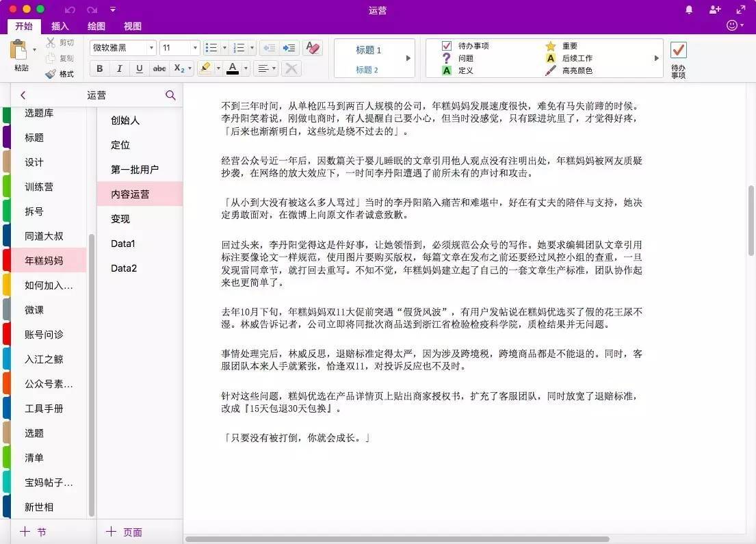Click the full-screen expand arrows icon
The height and width of the screenshot is (544, 756).
point(741,10)
